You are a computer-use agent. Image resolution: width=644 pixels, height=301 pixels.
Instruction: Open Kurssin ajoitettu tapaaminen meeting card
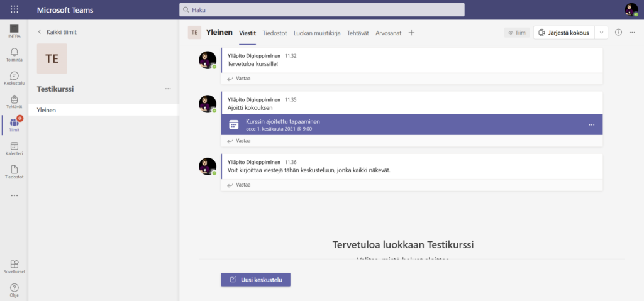click(411, 124)
